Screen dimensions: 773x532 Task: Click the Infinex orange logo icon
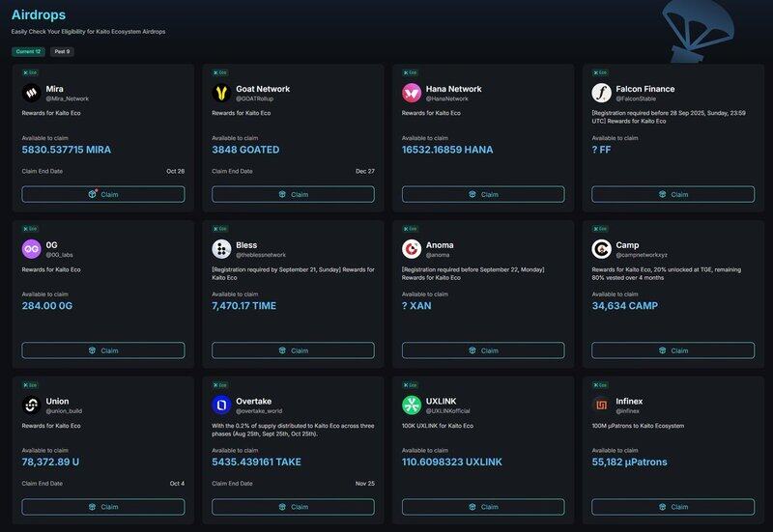tap(601, 405)
